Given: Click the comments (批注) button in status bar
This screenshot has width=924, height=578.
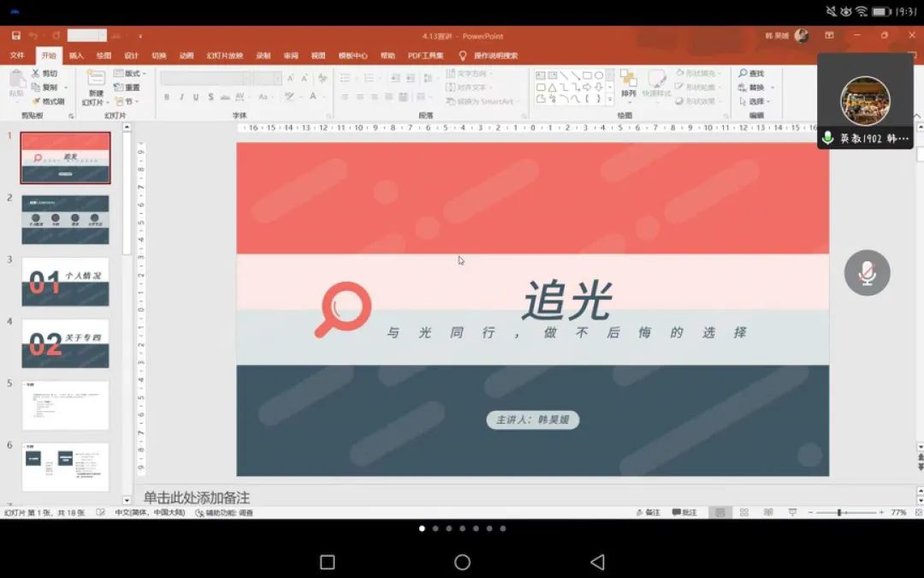Looking at the screenshot, I should click(x=684, y=512).
